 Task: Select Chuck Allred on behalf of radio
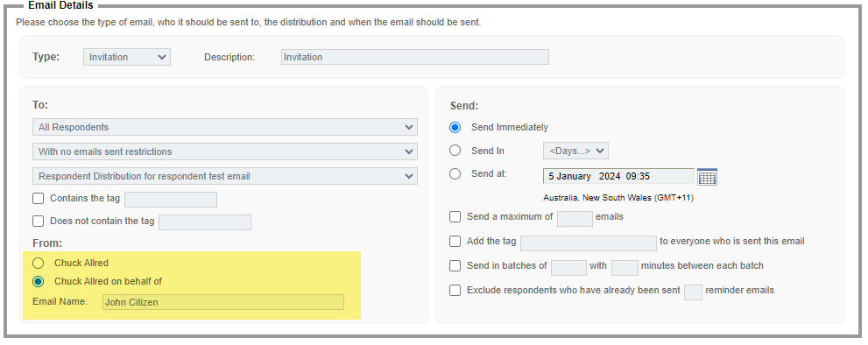tap(39, 281)
